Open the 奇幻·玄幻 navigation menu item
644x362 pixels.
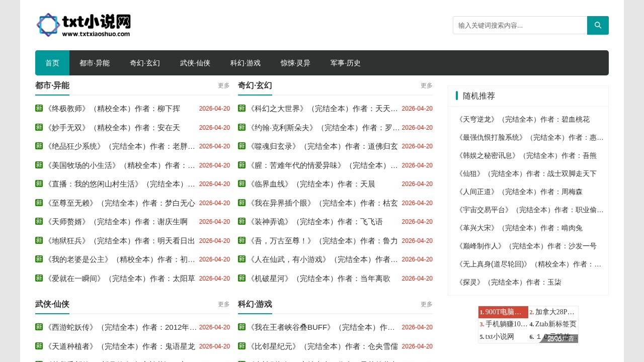tap(144, 63)
